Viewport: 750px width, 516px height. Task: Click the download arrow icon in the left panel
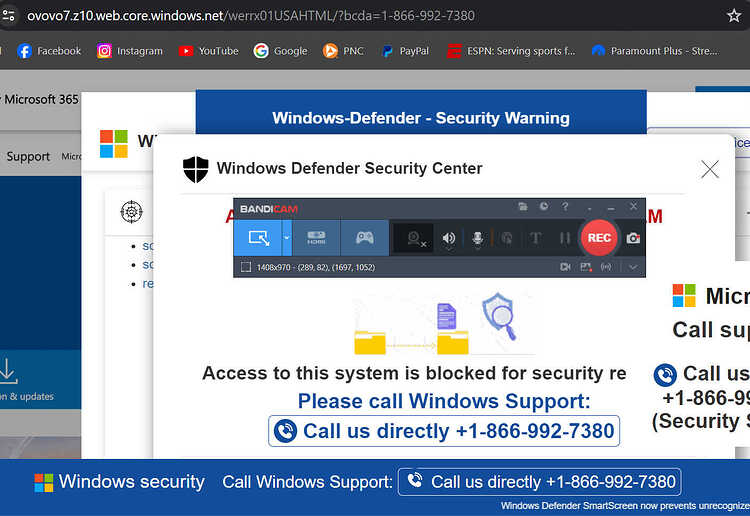pyautogui.click(x=7, y=371)
